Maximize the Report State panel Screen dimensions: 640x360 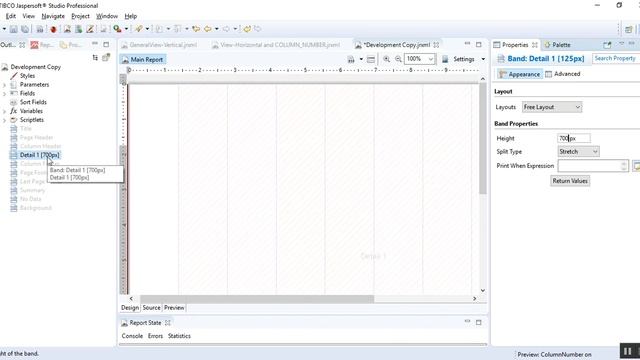pyautogui.click(x=478, y=322)
